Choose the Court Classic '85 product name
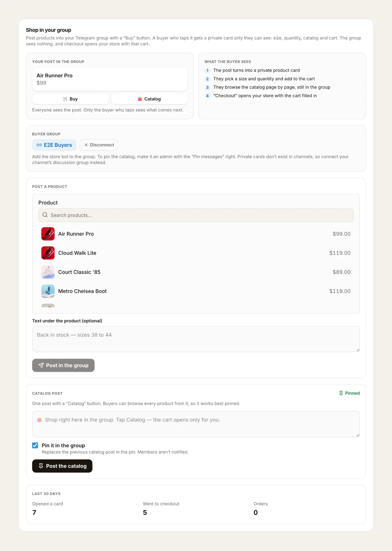 (79, 272)
